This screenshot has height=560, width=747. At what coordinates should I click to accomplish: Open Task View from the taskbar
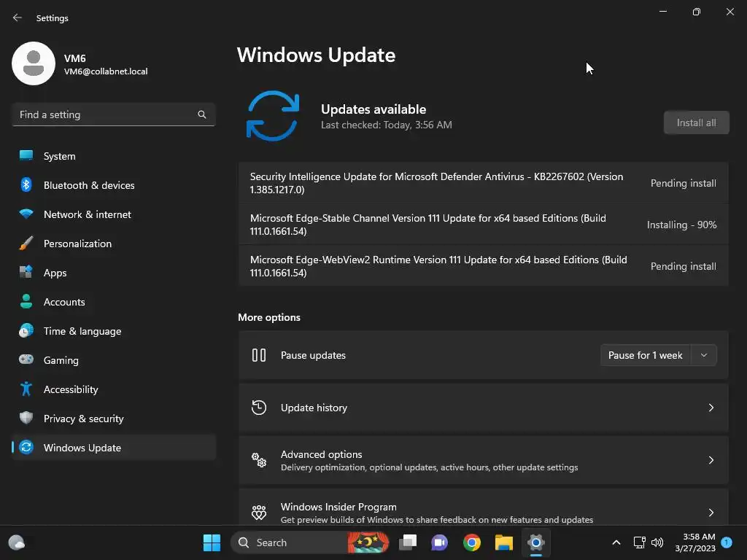[x=408, y=542]
